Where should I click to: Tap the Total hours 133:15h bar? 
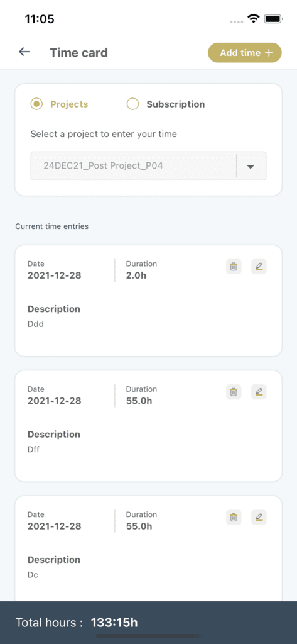tap(148, 622)
